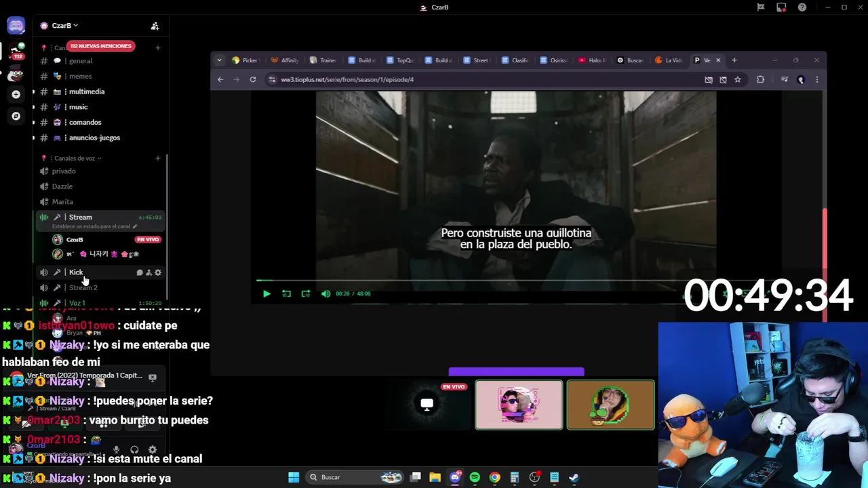Select the pink participant tile
The image size is (868, 488).
point(519,405)
